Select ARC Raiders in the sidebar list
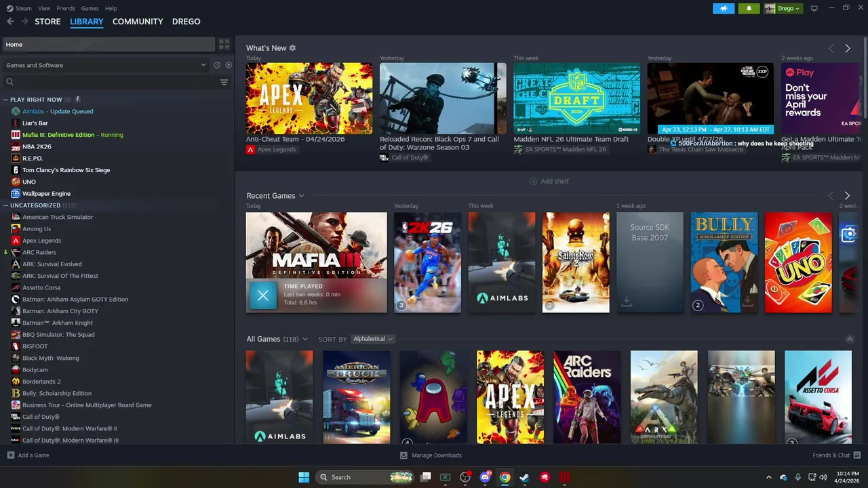Viewport: 868px width, 488px height. tap(39, 252)
